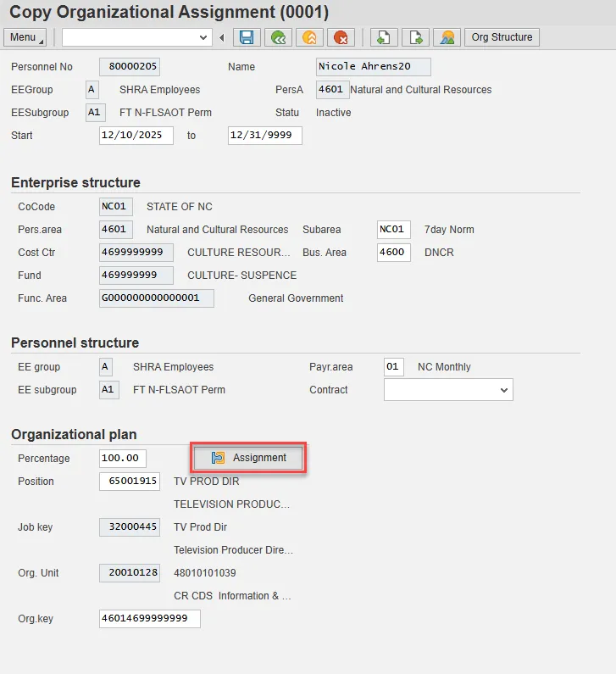This screenshot has height=674, width=616.
Task: Click the Personnel No field 80000205
Action: point(130,67)
